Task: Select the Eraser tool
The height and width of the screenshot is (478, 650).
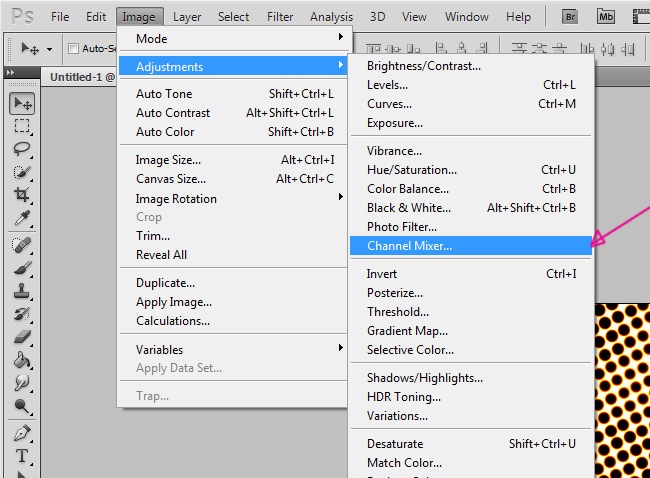Action: tap(22, 338)
